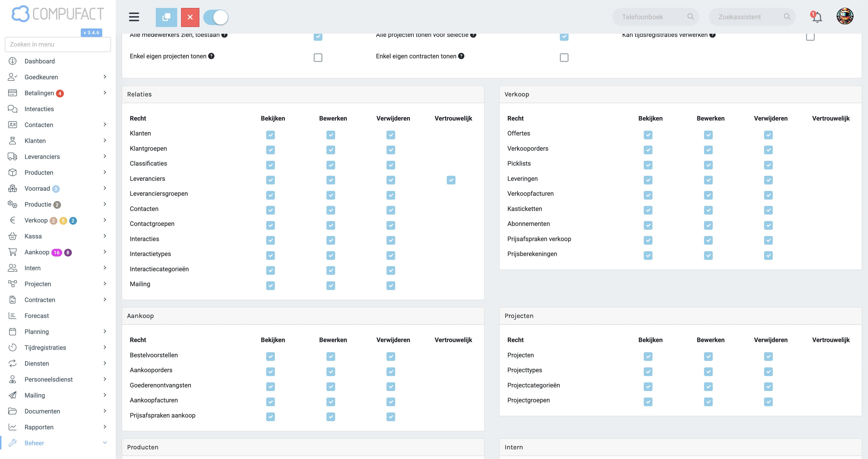Show help for Enkel eigen contracten tonen
This screenshot has height=459, width=868.
click(x=461, y=56)
